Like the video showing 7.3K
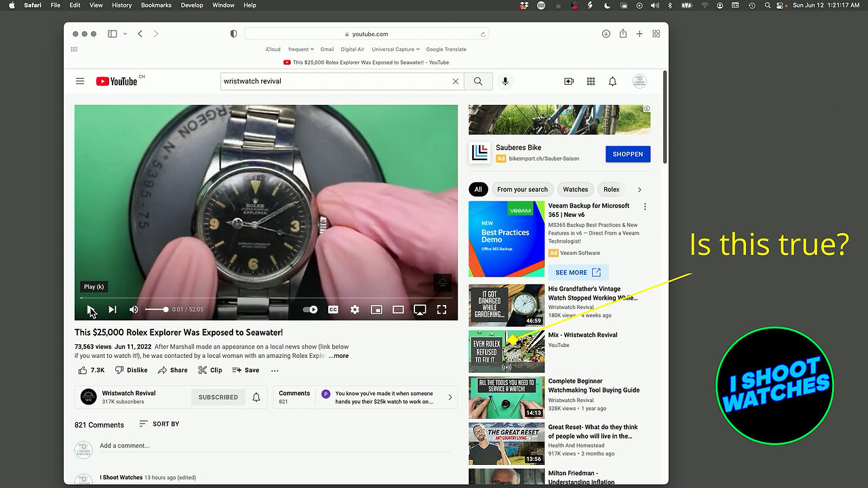868x488 pixels. [91, 370]
